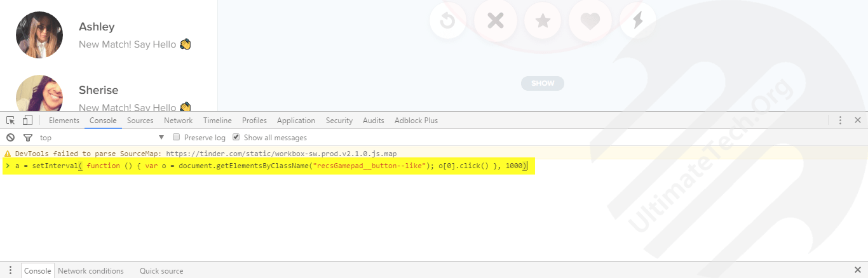Open the top execution context dropdown
This screenshot has width=868, height=278.
pyautogui.click(x=102, y=138)
